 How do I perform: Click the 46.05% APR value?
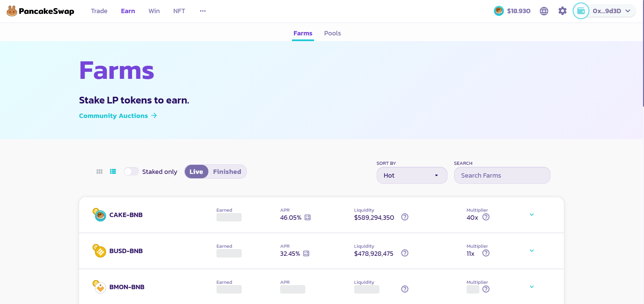[x=291, y=218]
